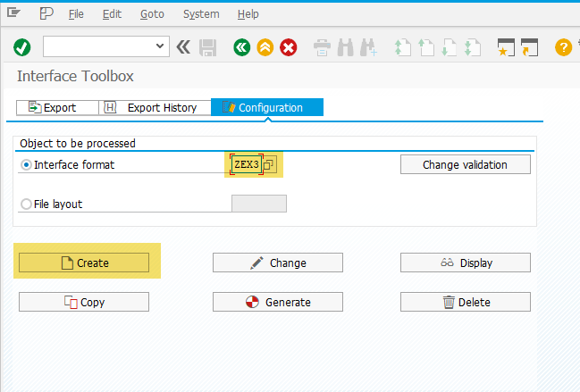Click the Find binoculars icon
This screenshot has height=392, width=580.
point(346,47)
